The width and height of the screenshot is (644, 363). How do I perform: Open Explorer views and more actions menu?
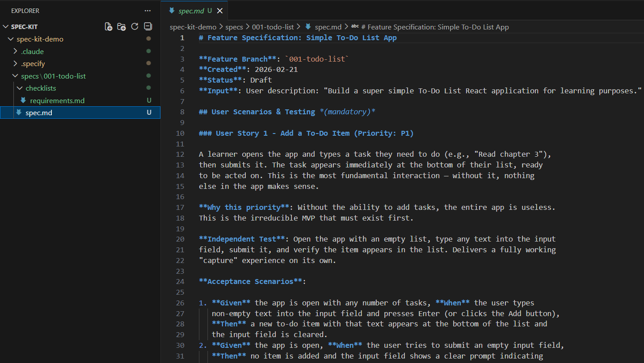[147, 11]
